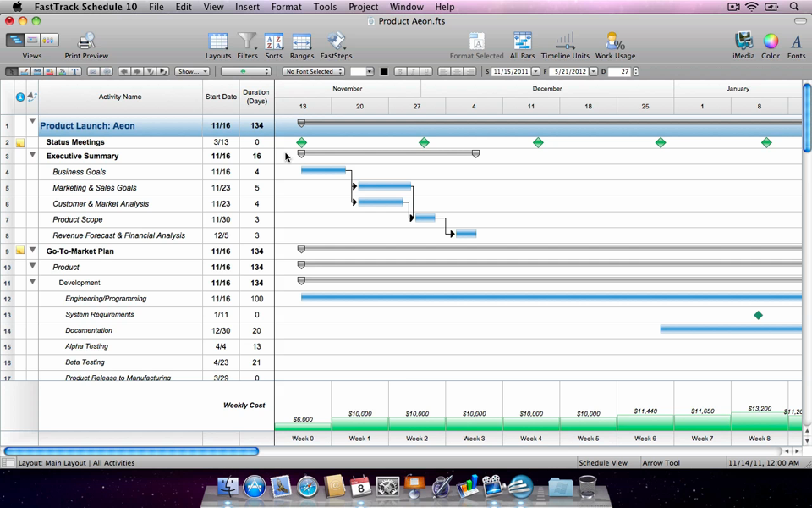
Task: Click the Print Preview icon
Action: click(86, 41)
